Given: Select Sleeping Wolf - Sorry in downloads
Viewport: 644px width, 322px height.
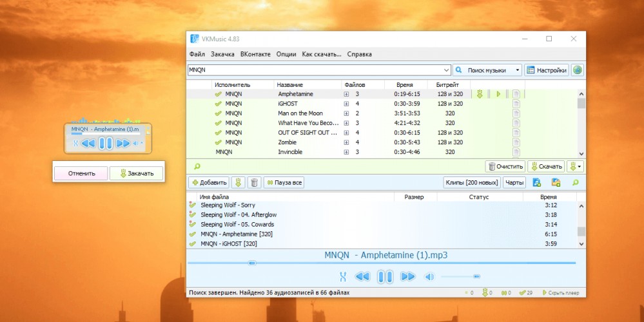Looking at the screenshot, I should tap(228, 205).
